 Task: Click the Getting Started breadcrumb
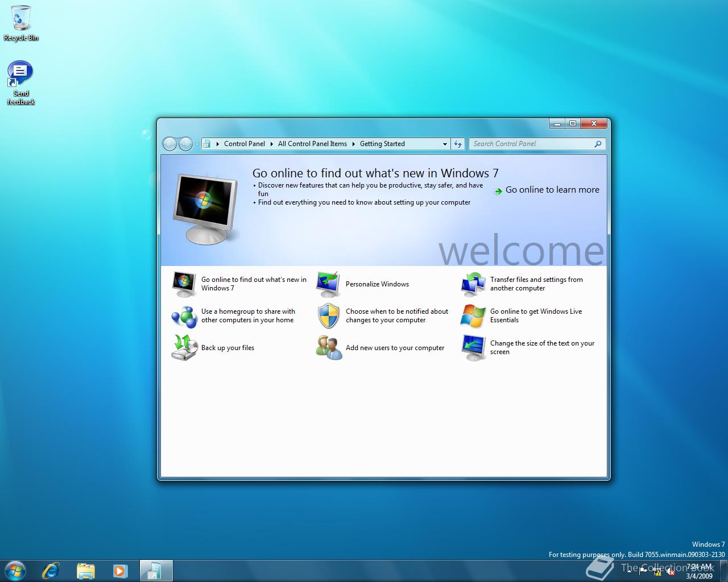(382, 144)
